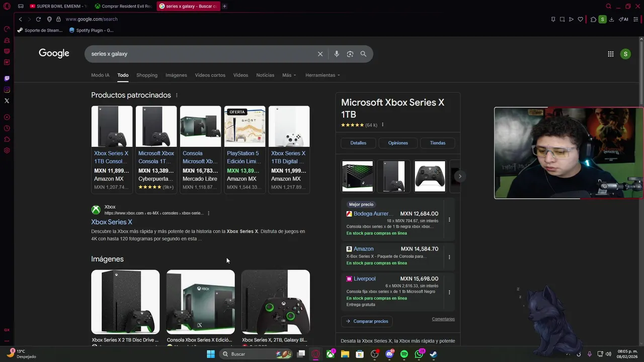Clear the Google search box with X

[320, 54]
